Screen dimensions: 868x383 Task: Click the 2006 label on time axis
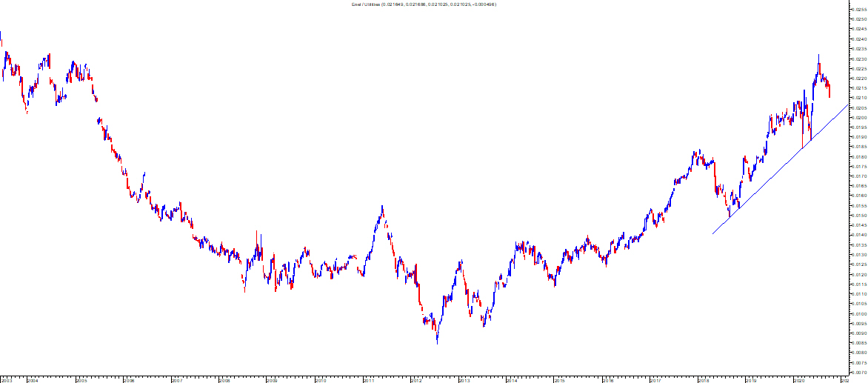129,380
